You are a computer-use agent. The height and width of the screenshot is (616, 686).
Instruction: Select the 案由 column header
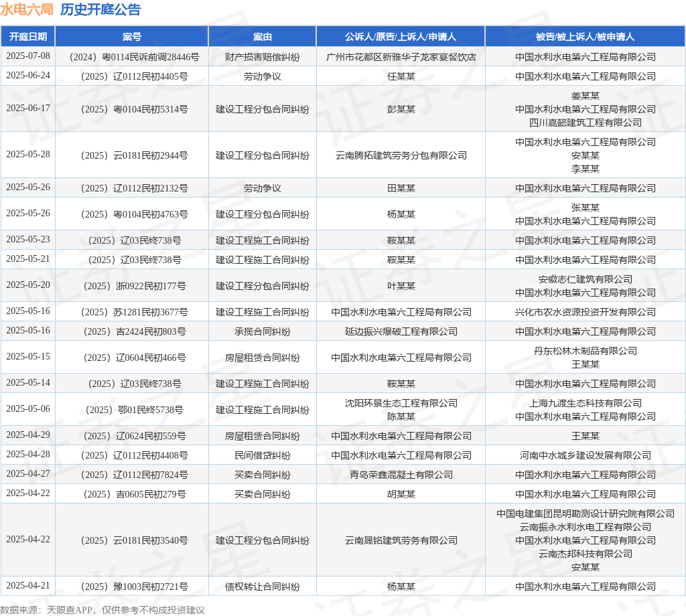pyautogui.click(x=263, y=37)
